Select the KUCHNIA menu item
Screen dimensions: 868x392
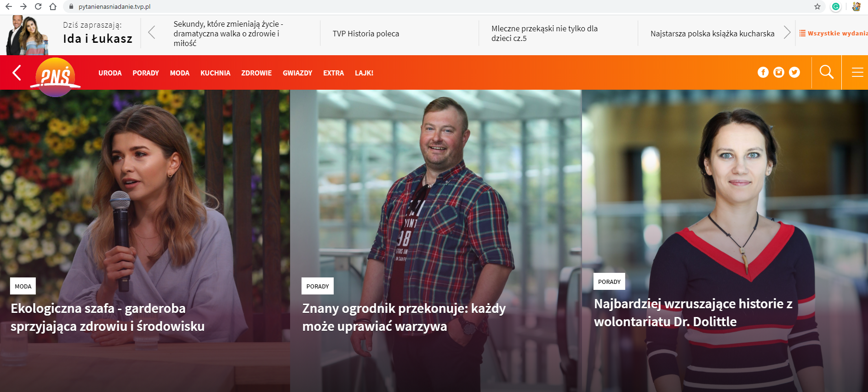[215, 73]
